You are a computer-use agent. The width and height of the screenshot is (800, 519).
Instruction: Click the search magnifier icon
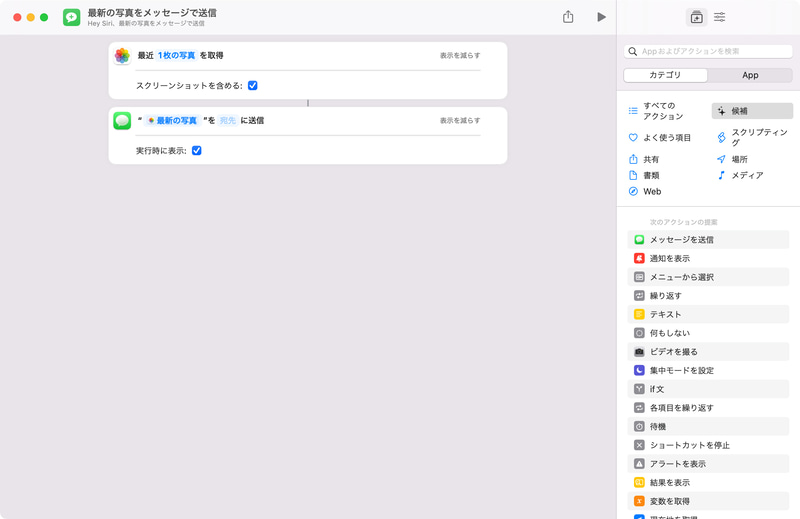pos(633,52)
